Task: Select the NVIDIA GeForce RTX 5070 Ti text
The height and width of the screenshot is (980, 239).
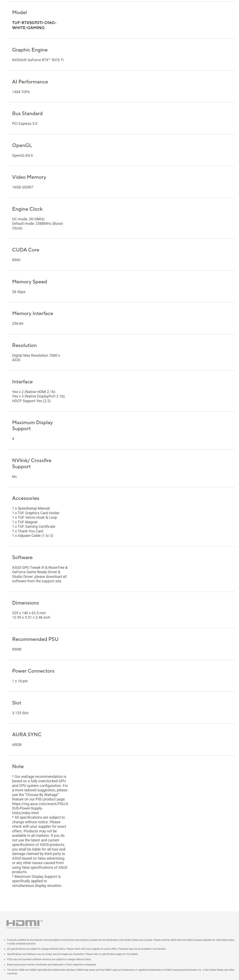Action: point(38,60)
